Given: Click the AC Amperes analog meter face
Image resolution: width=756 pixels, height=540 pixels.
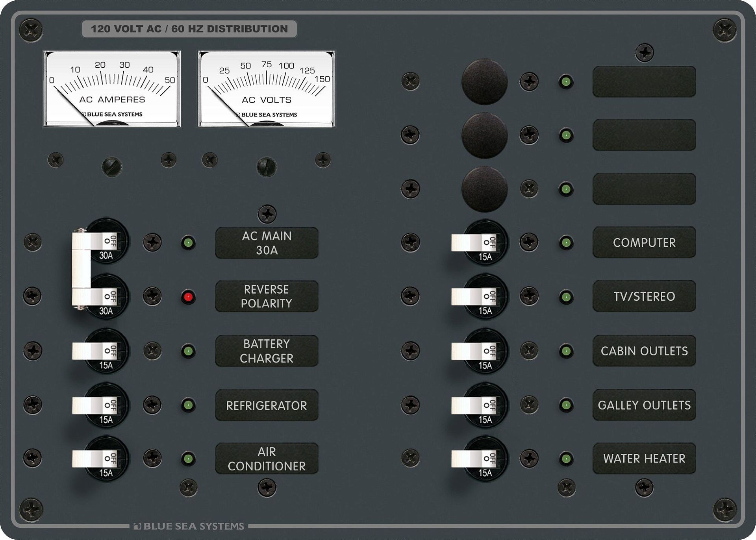Looking at the screenshot, I should coord(112,89).
